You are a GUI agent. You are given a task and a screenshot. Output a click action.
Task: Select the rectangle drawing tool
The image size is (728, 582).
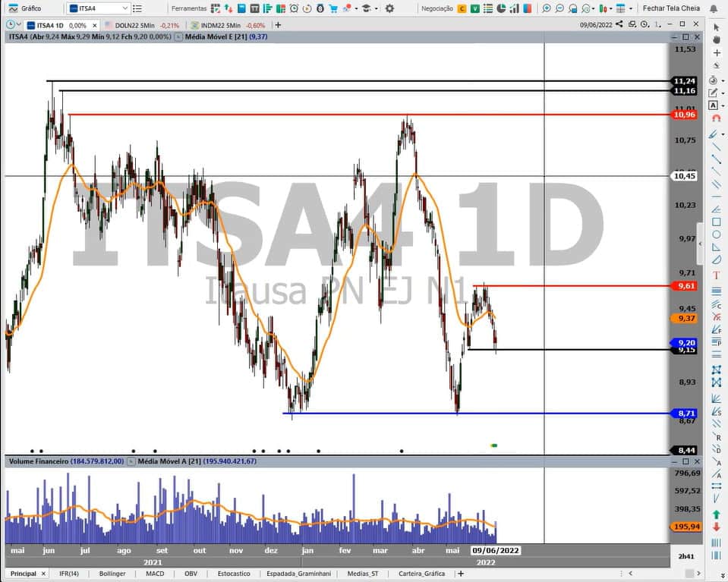click(716, 222)
